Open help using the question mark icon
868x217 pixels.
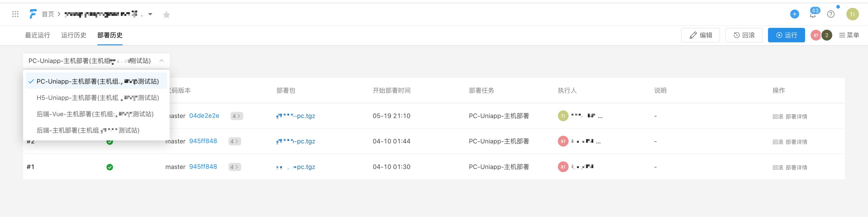pos(831,14)
